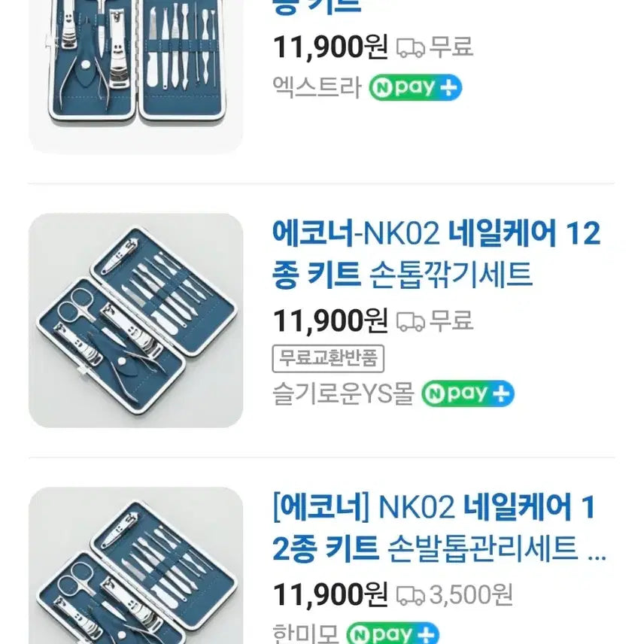Tap the 3,500원 shipping fee text

click(x=471, y=594)
